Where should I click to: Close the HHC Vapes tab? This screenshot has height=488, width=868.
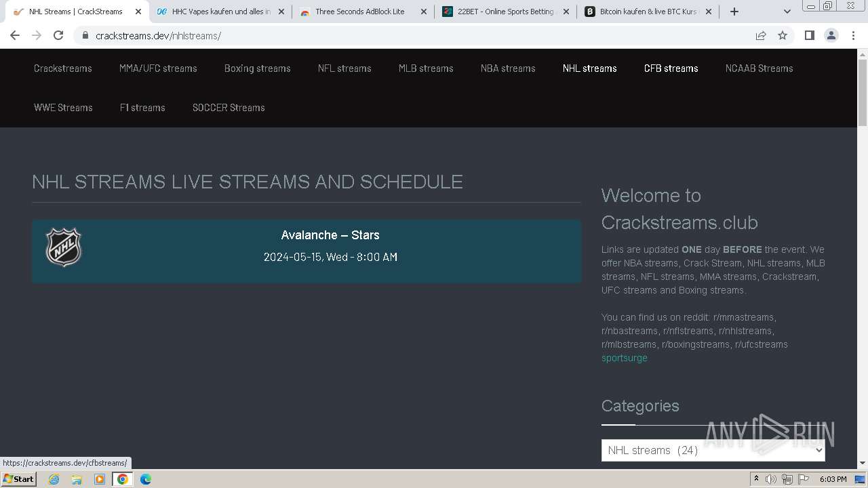tap(281, 12)
